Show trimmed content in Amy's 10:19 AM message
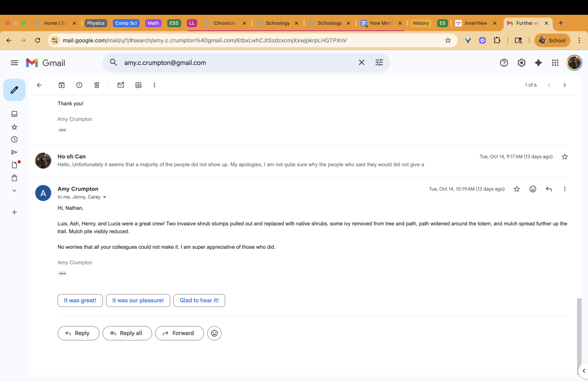Image resolution: width=588 pixels, height=382 pixels. (x=62, y=274)
